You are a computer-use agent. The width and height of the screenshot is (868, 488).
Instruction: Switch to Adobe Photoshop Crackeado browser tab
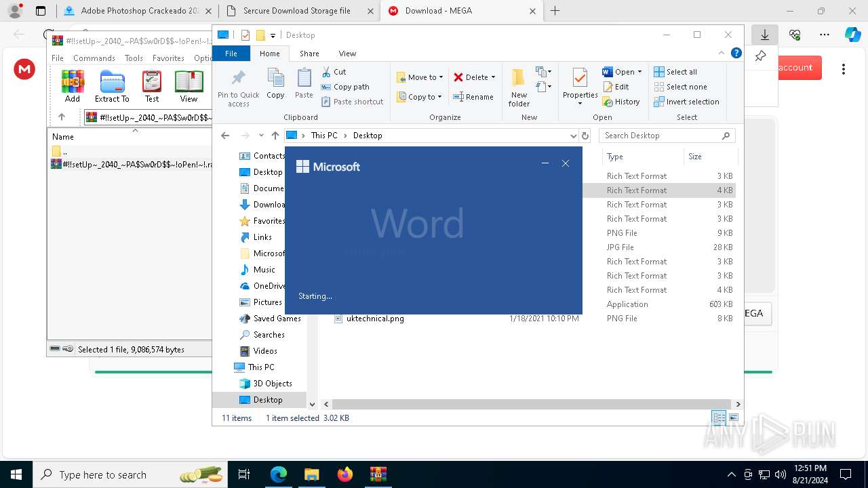[x=136, y=11]
